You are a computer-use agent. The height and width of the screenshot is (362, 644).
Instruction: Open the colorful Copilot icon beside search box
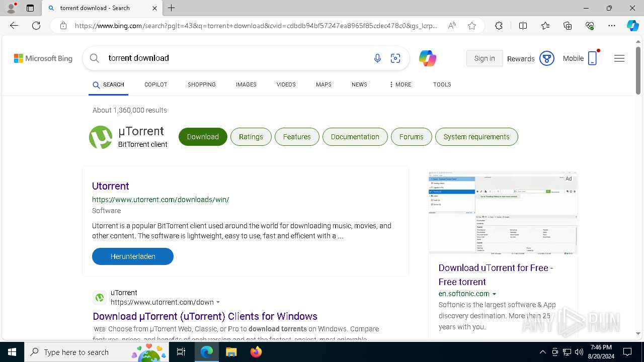428,58
